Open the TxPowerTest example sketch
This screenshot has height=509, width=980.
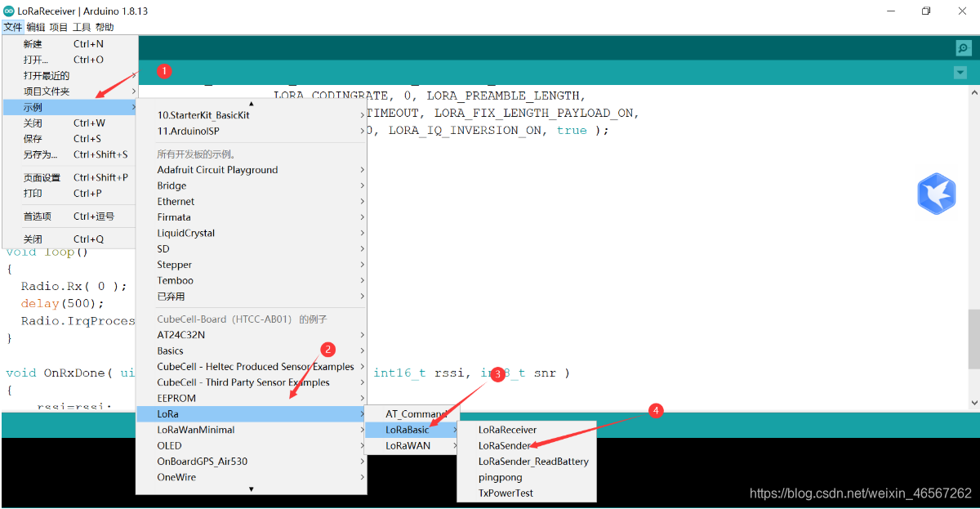[527, 493]
